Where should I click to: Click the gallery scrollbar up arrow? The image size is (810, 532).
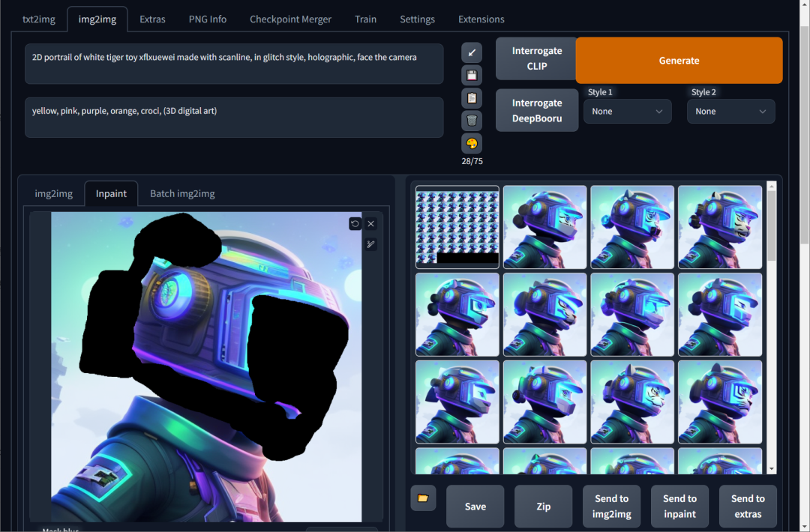click(x=772, y=186)
